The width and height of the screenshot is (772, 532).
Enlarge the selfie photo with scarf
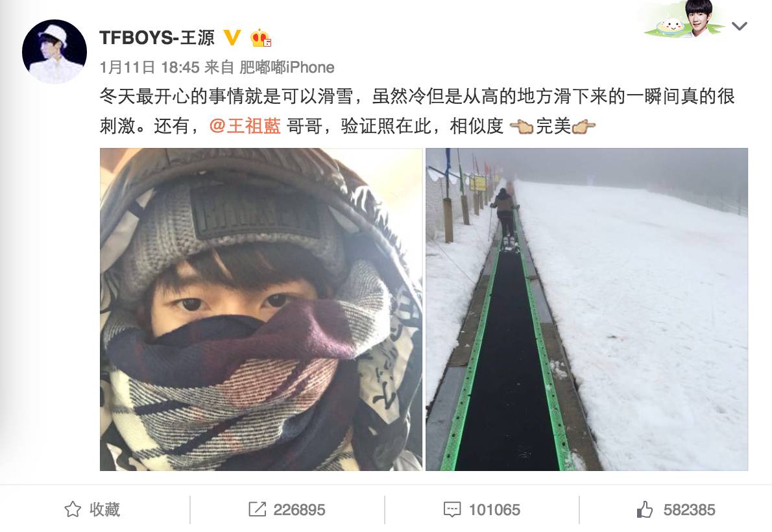(261, 309)
